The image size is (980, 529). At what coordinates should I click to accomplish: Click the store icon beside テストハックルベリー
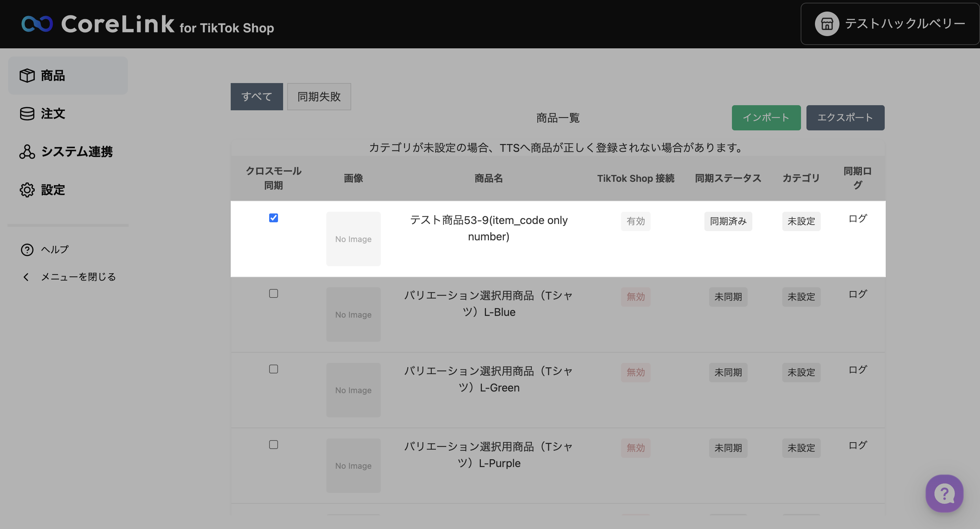[827, 24]
